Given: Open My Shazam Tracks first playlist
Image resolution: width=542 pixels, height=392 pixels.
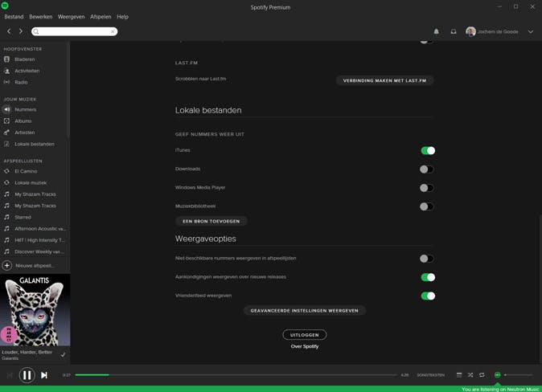Looking at the screenshot, I should pos(35,194).
